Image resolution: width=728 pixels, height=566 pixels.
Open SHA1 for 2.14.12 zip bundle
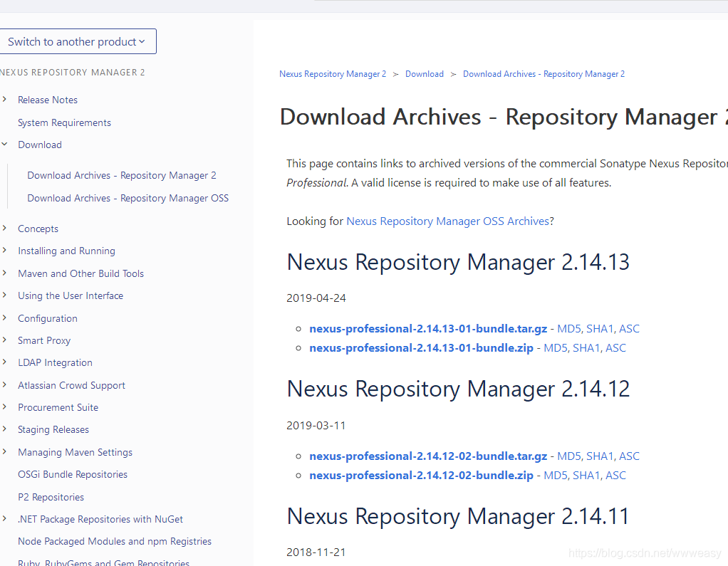tap(586, 476)
